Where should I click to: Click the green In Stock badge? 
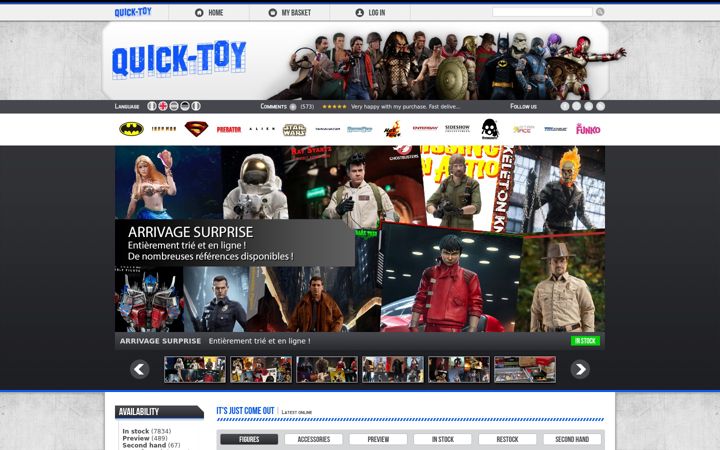point(585,341)
